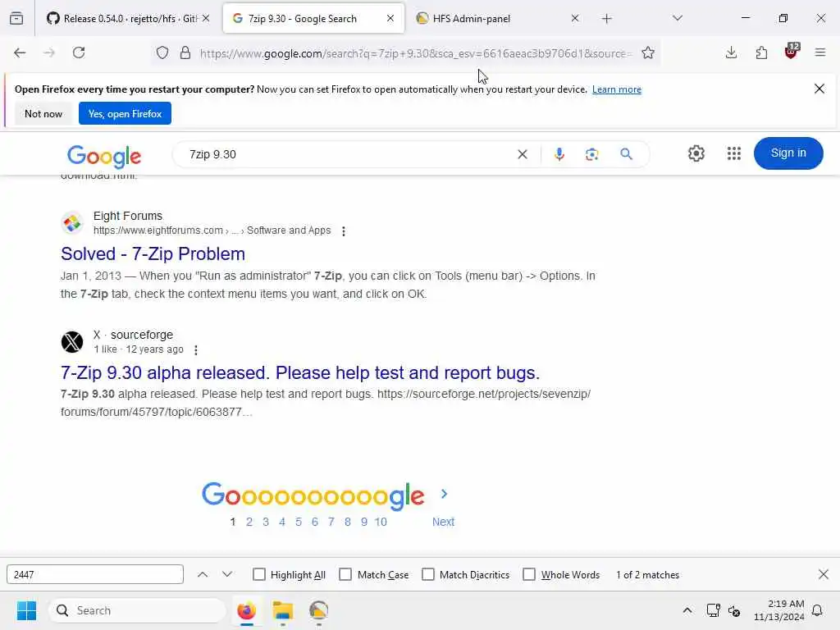The width and height of the screenshot is (840, 630).
Task: Open Firefox application menu
Action: (820, 52)
